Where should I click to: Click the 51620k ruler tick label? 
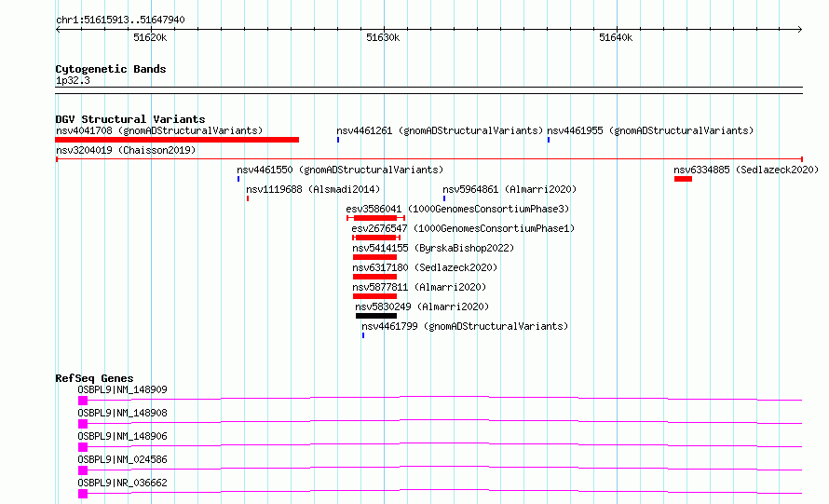[x=150, y=37]
